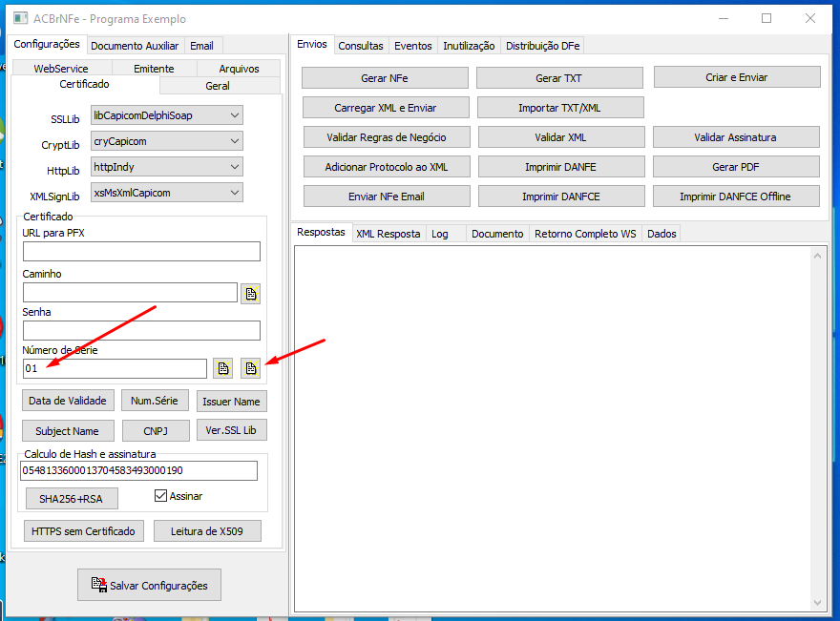This screenshot has width=840, height=621.
Task: Click HTTPS sem Certificado button
Action: (84, 531)
